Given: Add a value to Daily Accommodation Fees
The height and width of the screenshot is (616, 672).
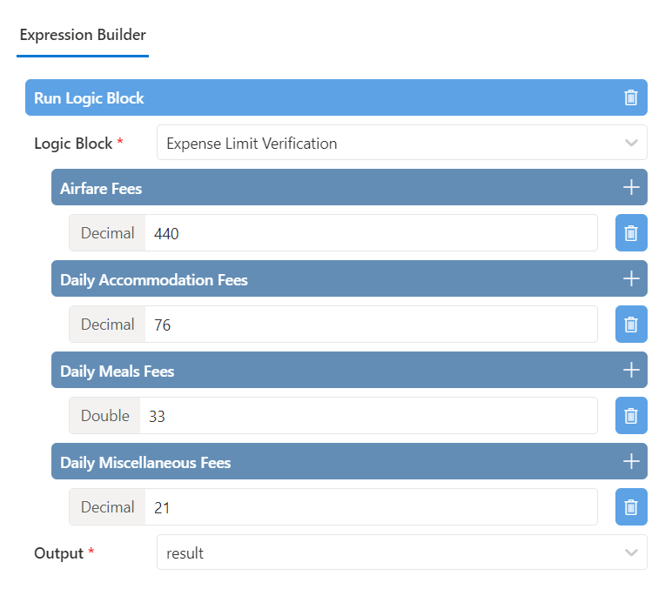Looking at the screenshot, I should click(x=631, y=278).
